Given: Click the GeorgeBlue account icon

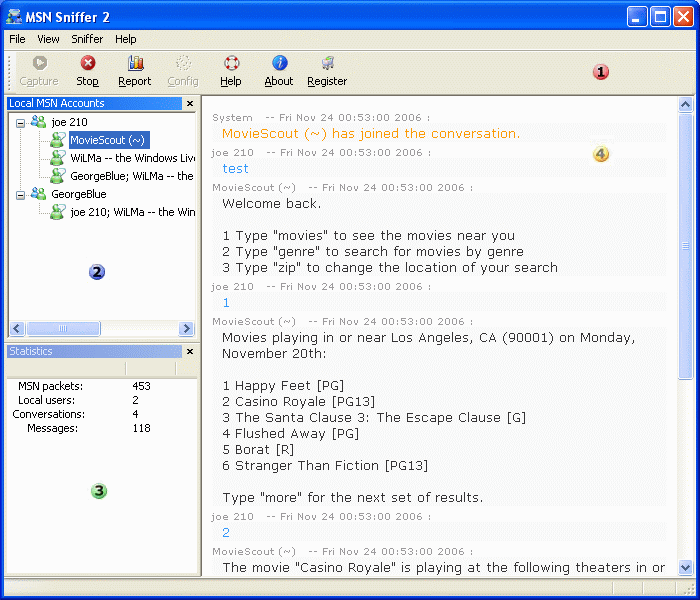Looking at the screenshot, I should (38, 194).
